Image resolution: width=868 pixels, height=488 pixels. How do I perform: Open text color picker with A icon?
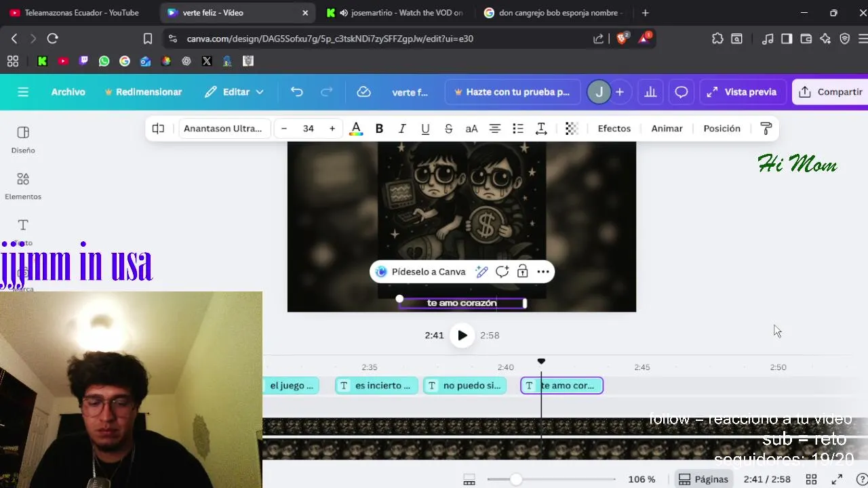click(x=355, y=128)
